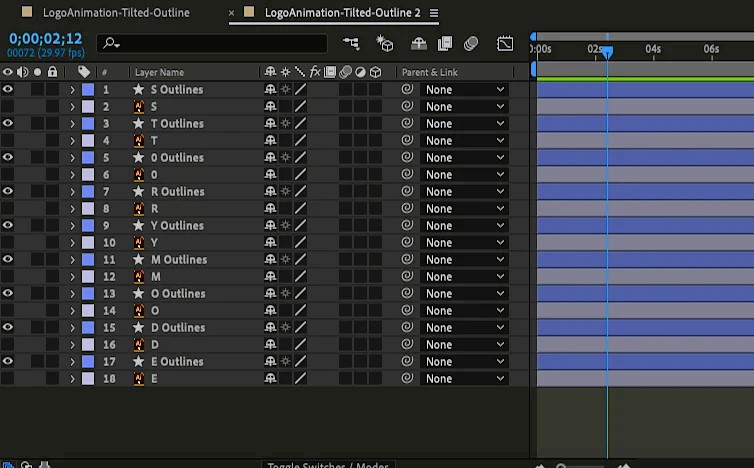The image size is (754, 468).
Task: Click Toggle Switches / Modes button
Action: click(328, 465)
